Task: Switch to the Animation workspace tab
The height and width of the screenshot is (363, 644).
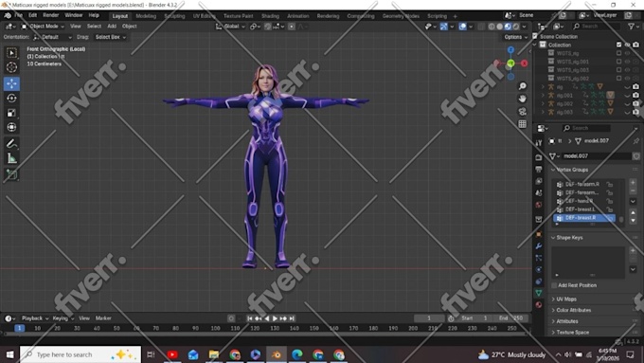Action: pyautogui.click(x=297, y=16)
